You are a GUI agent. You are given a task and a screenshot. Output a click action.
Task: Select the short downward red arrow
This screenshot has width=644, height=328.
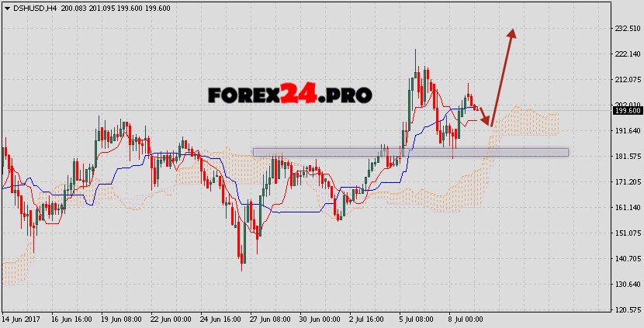[483, 116]
